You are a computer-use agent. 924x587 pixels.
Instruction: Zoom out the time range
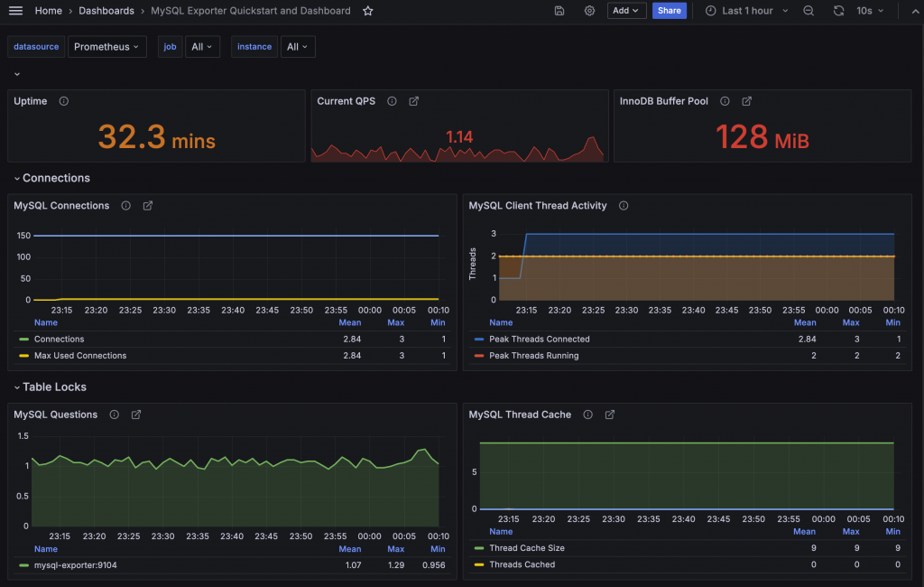[x=808, y=11]
